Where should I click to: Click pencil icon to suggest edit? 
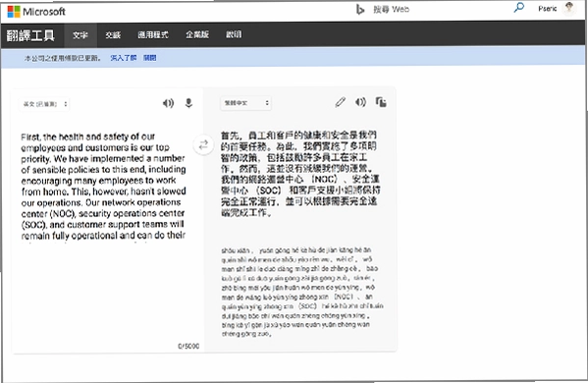coord(340,102)
